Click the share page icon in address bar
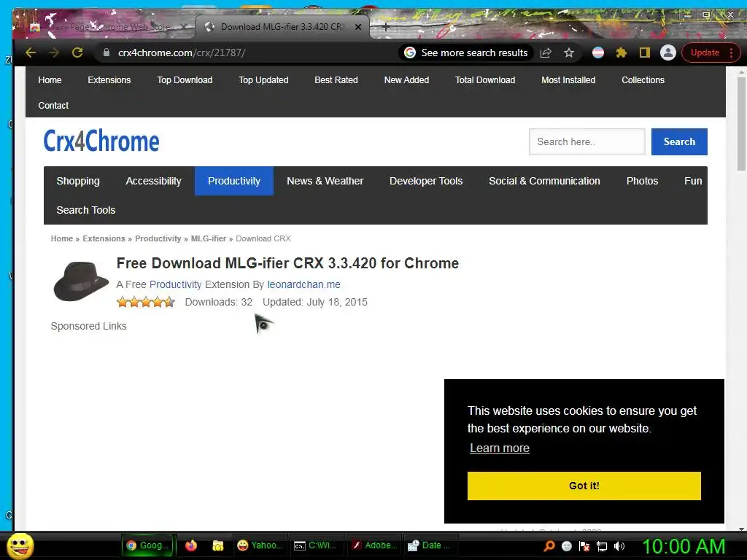This screenshot has width=747, height=560. coord(546,52)
